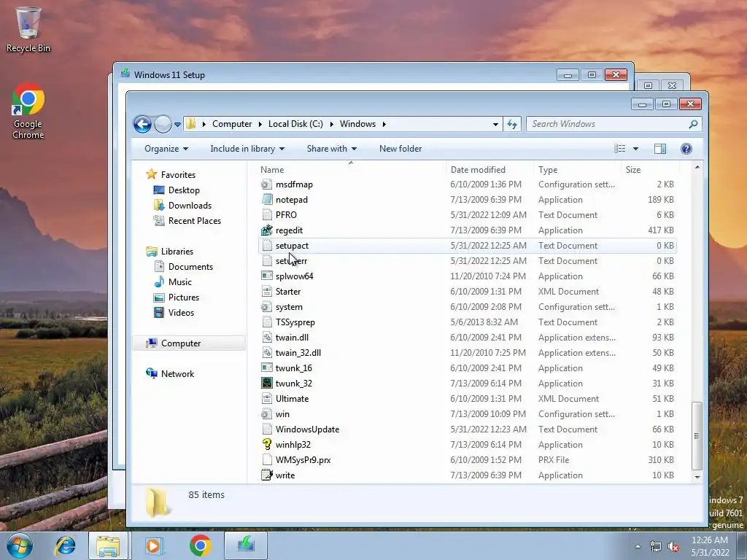Select the regedit application icon
Viewport: 747px width, 560px height.
tap(267, 230)
